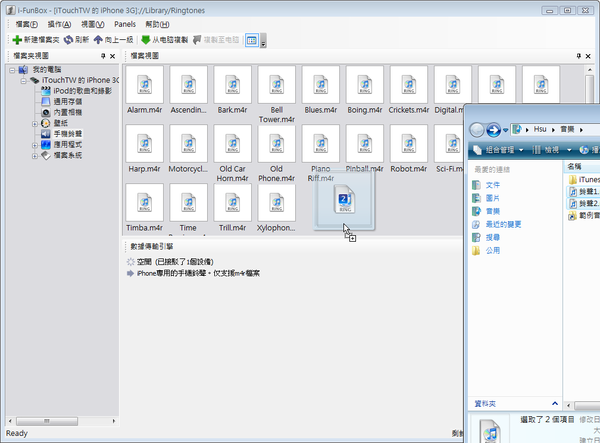Open the view mode dropdown arrow
The width and height of the screenshot is (600, 443).
(263, 40)
